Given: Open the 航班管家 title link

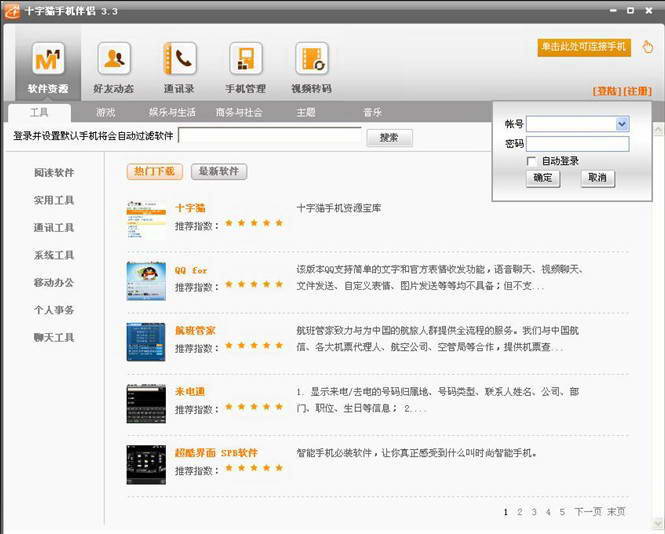Looking at the screenshot, I should point(195,330).
